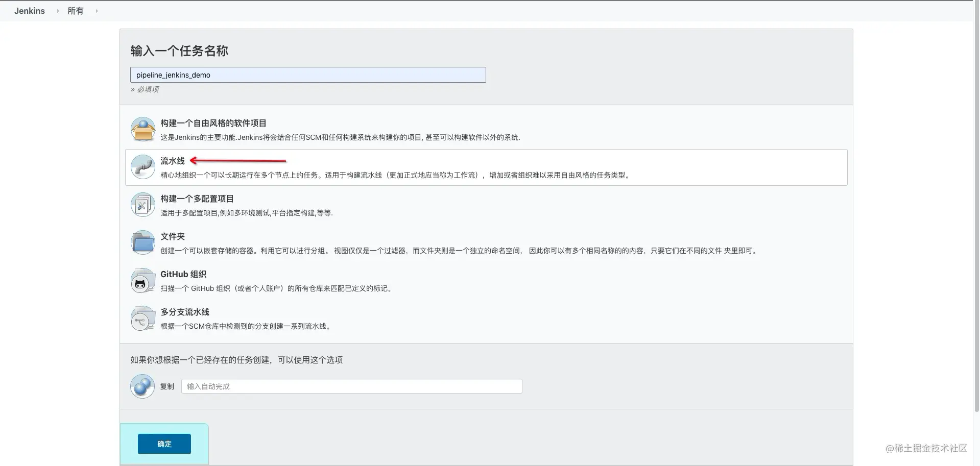Select the 文件夹 folder icon
The image size is (980, 466).
pyautogui.click(x=143, y=242)
